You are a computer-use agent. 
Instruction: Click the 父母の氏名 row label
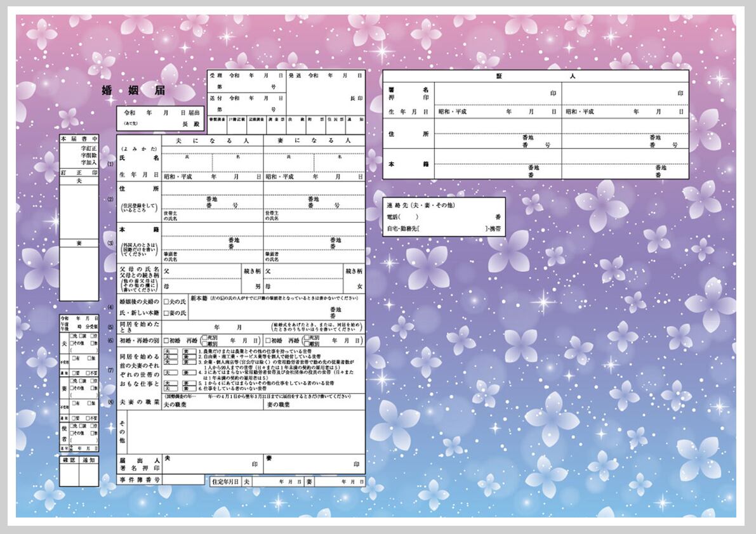click(140, 269)
